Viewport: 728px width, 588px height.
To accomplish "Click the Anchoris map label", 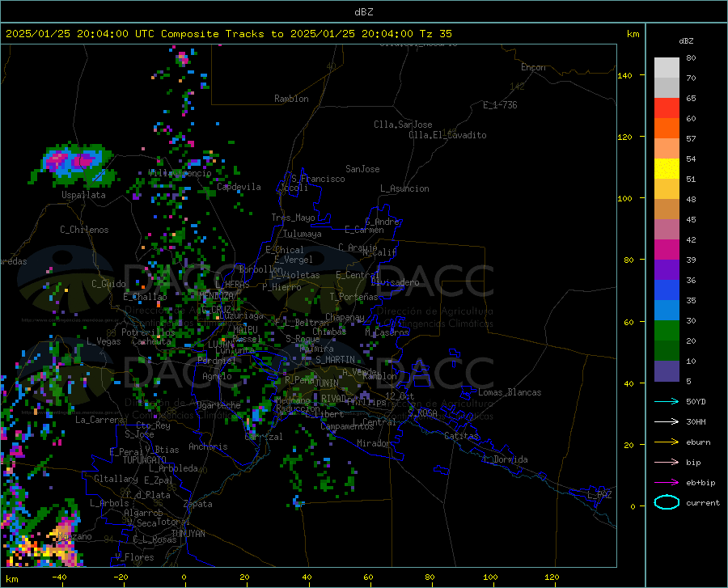I will pos(208,447).
